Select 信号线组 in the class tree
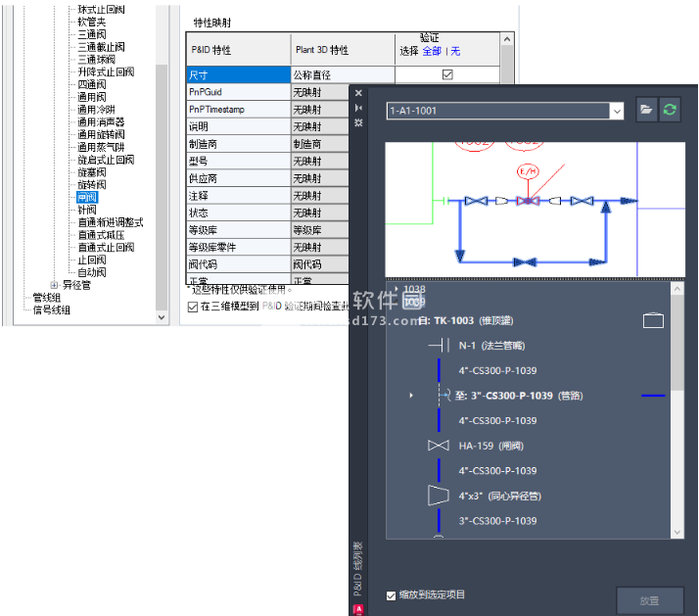Image resolution: width=699 pixels, height=616 pixels. [x=52, y=310]
